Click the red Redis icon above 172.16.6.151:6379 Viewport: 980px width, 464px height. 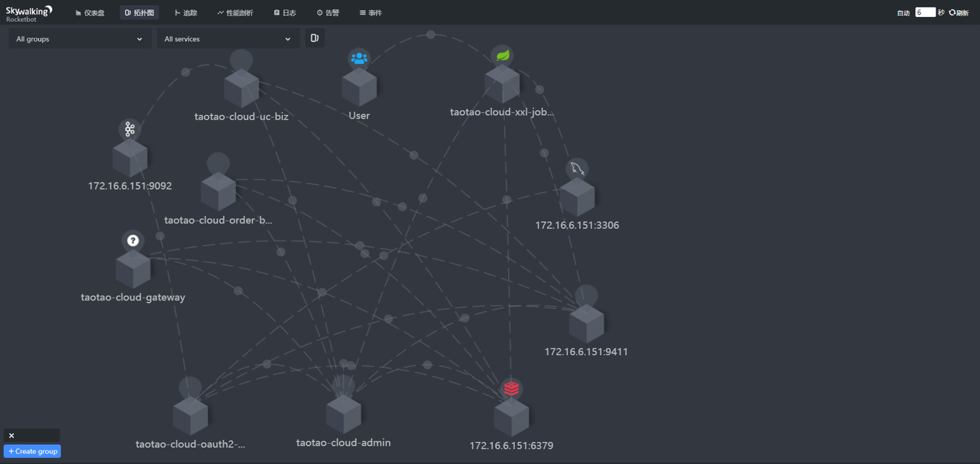[511, 388]
